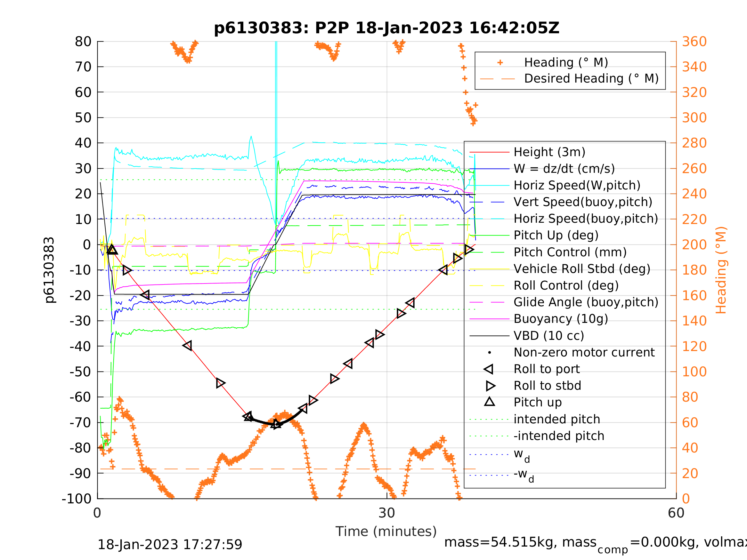Click the 'Vehicle Roll Stbd (deg)' legend label
This screenshot has width=747, height=560.
(x=582, y=269)
